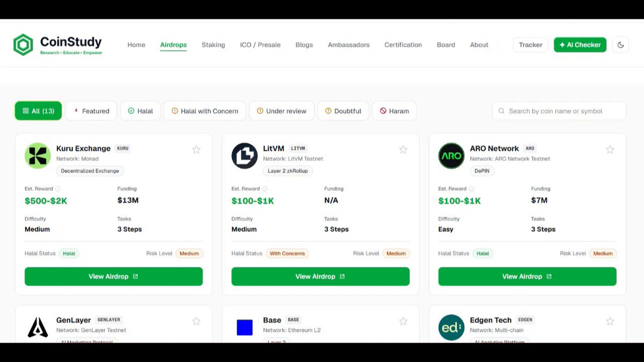Click the CoinStudy hexagon logo
644x362 pixels.
pyautogui.click(x=23, y=45)
